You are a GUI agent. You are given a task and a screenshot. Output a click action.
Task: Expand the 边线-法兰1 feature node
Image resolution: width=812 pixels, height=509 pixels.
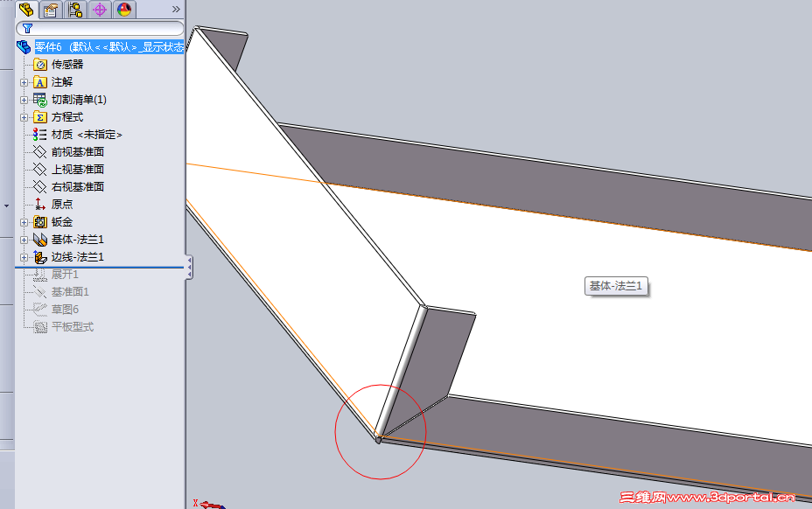(24, 257)
